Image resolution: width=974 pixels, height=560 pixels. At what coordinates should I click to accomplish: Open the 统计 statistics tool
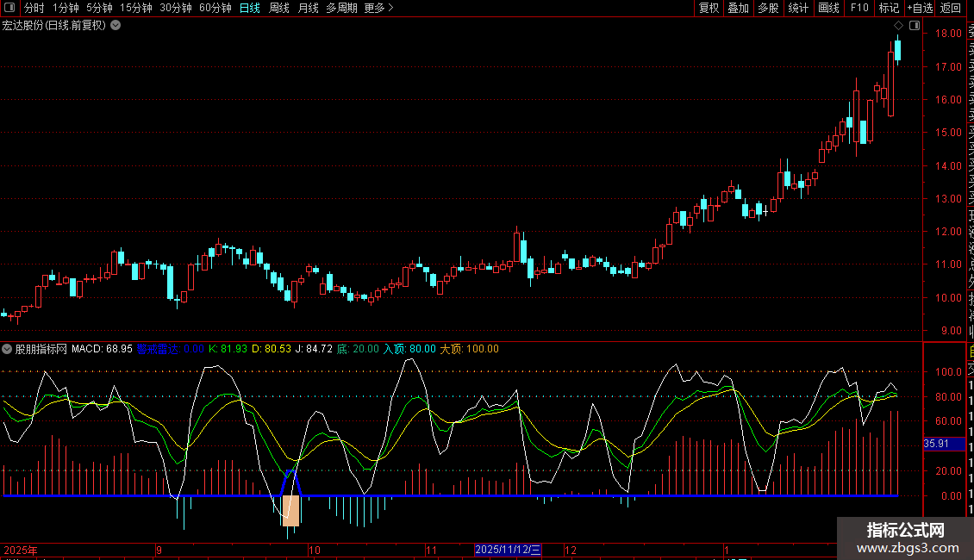pyautogui.click(x=798, y=8)
